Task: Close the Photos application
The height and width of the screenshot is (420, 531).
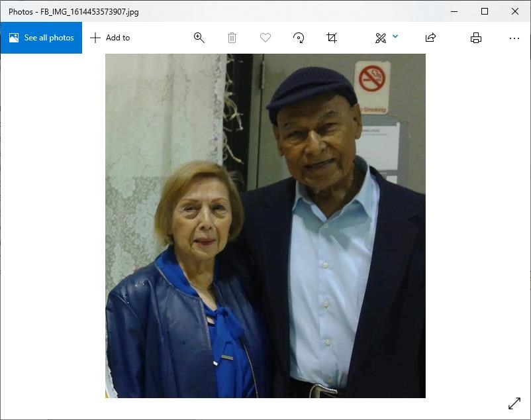Action: pyautogui.click(x=515, y=11)
